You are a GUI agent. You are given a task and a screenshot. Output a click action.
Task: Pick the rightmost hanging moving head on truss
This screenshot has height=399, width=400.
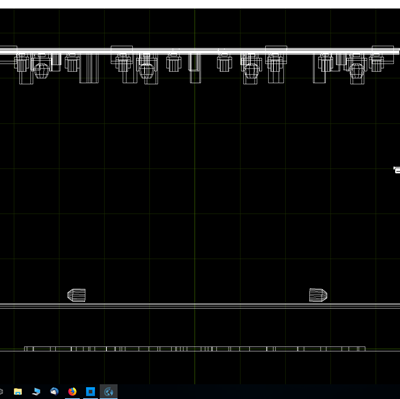coord(357,71)
